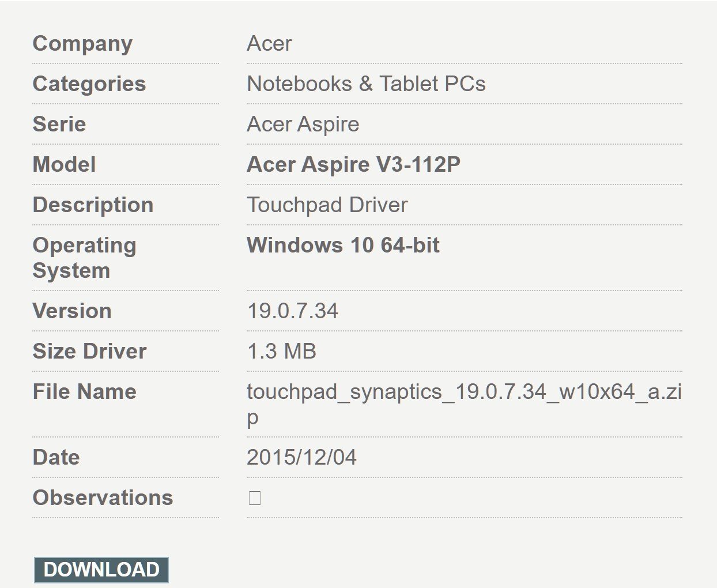This screenshot has width=717, height=588.
Task: Click the 'Date' row label
Action: click(56, 457)
